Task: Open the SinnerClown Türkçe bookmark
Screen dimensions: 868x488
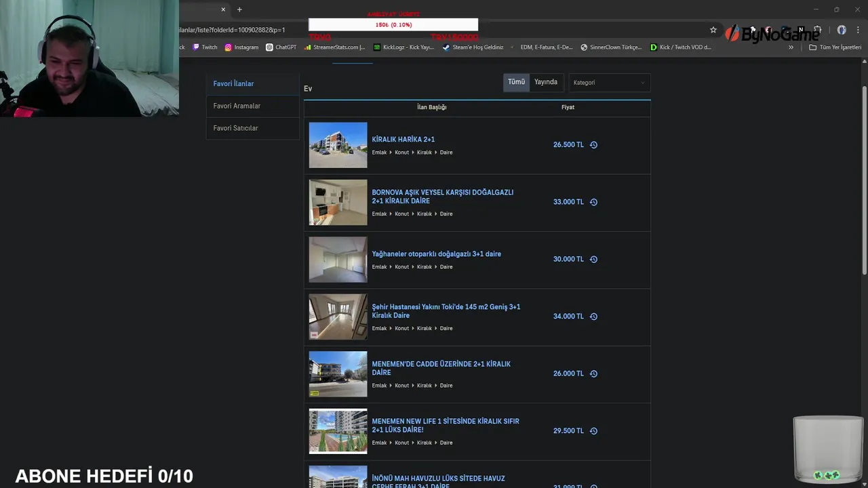Action: coord(611,47)
